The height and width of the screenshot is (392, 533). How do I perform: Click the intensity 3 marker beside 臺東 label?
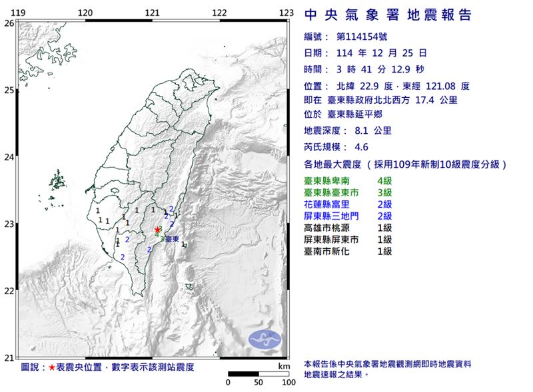pyautogui.click(x=162, y=240)
